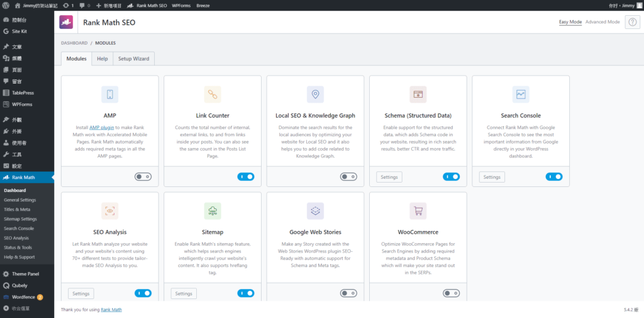Disable the Link Counter toggle
The width and height of the screenshot is (644, 318).
(x=246, y=176)
